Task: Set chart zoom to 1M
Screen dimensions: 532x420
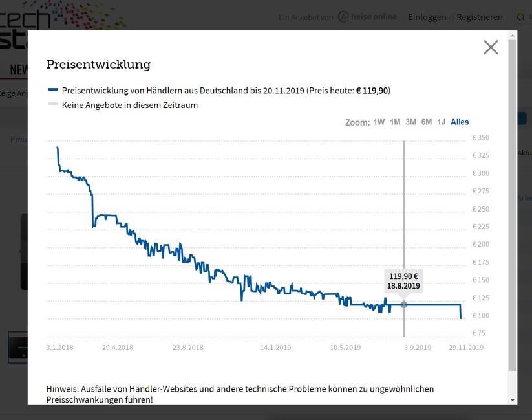Action: coord(395,122)
